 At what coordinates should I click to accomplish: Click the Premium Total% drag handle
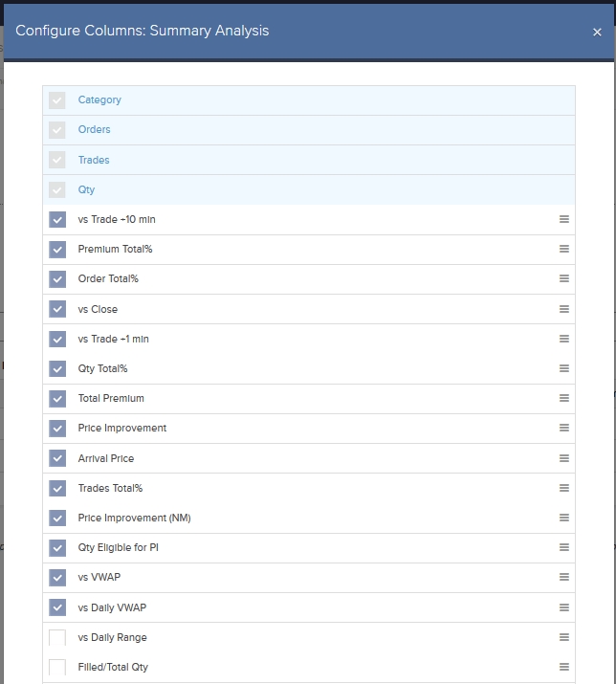click(564, 249)
